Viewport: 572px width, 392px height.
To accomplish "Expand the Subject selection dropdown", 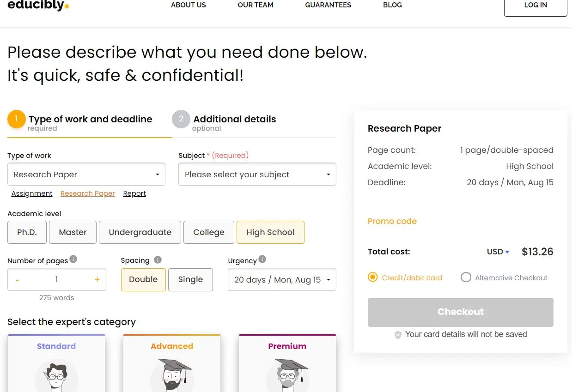I will coord(257,175).
